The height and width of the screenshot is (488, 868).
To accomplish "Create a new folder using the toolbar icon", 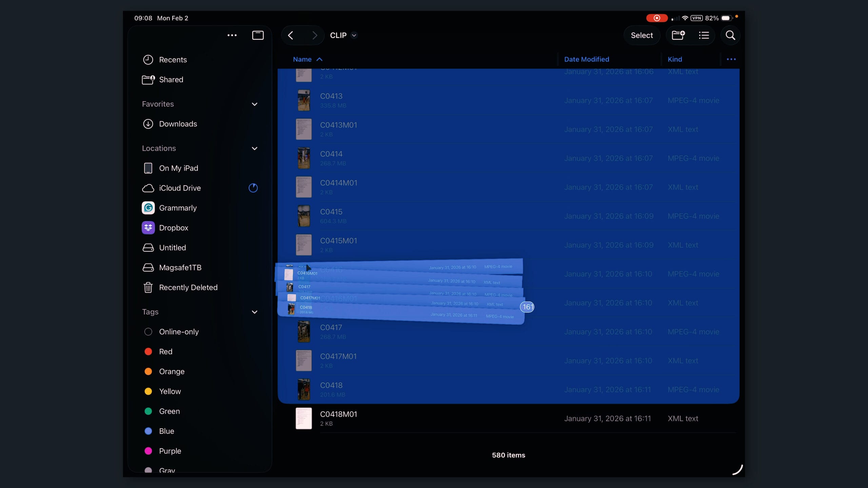I will click(x=678, y=35).
